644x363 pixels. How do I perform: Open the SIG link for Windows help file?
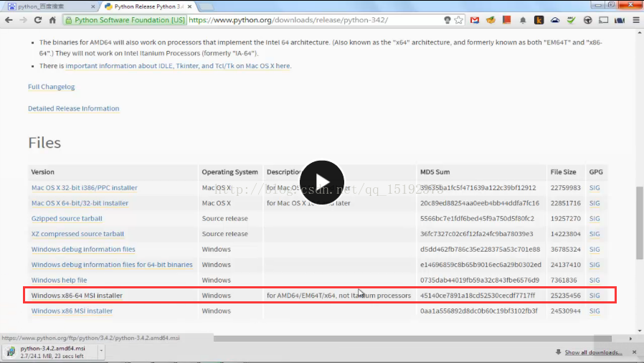coord(595,280)
